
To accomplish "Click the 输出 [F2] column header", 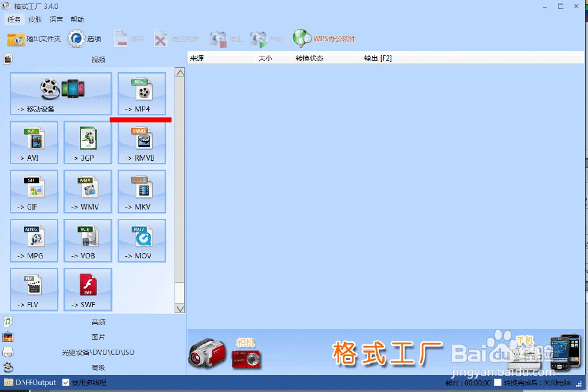I will (409, 58).
